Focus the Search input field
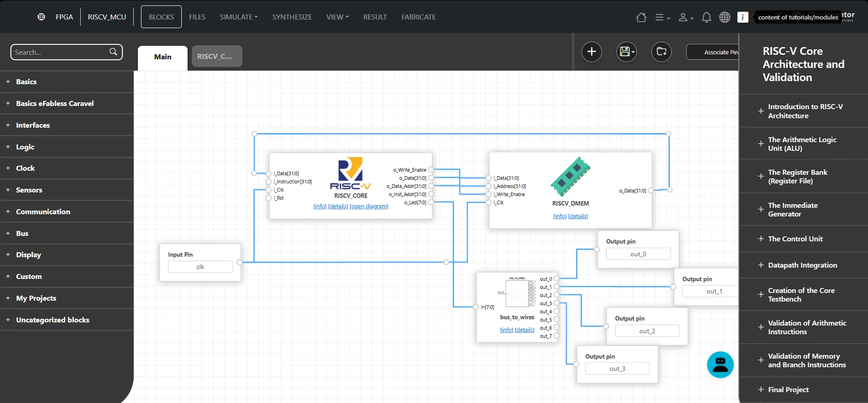 point(67,52)
